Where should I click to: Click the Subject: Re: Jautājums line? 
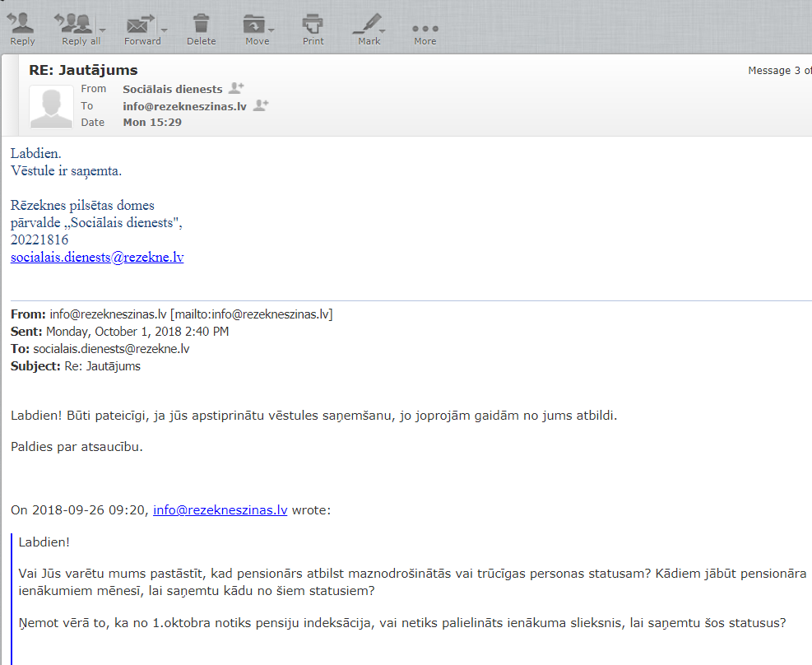pos(76,366)
